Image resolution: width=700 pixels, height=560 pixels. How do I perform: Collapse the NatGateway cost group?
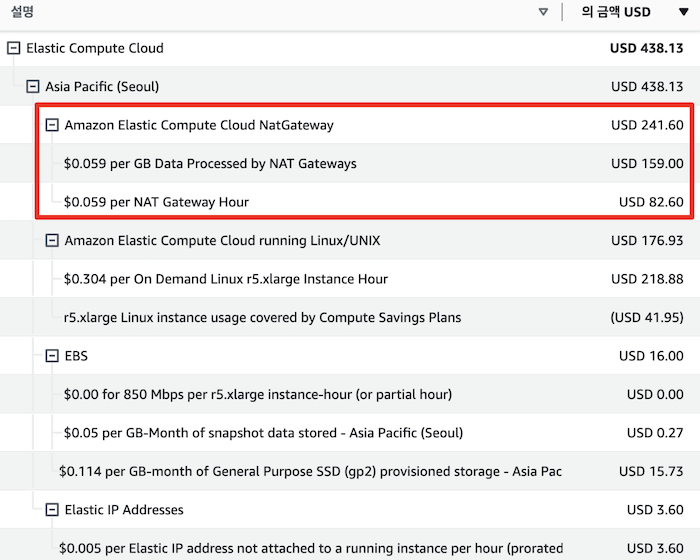[x=52, y=125]
